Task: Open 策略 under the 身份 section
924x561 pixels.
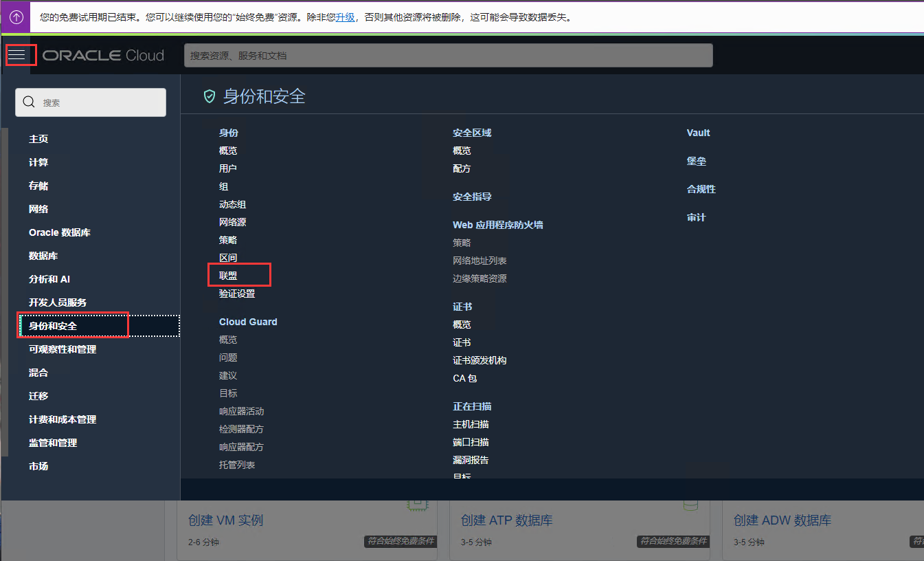Action: click(228, 240)
